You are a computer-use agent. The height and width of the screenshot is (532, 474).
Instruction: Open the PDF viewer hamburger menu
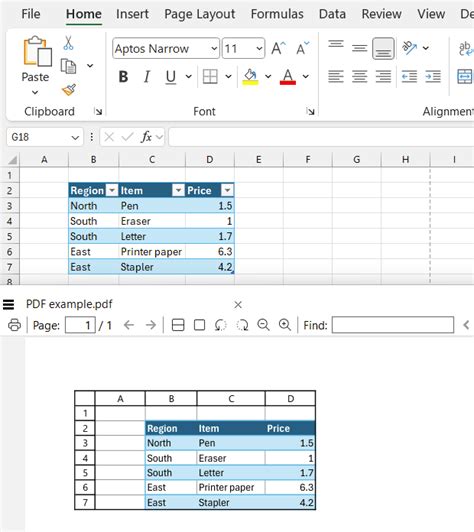coord(8,304)
